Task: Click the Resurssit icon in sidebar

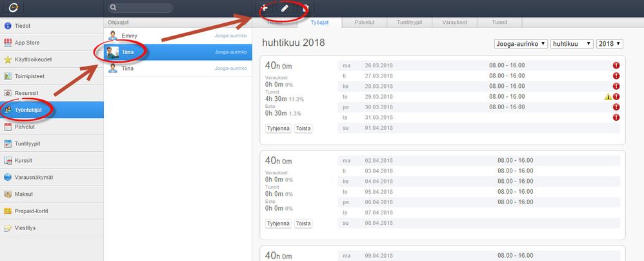Action: (7, 93)
